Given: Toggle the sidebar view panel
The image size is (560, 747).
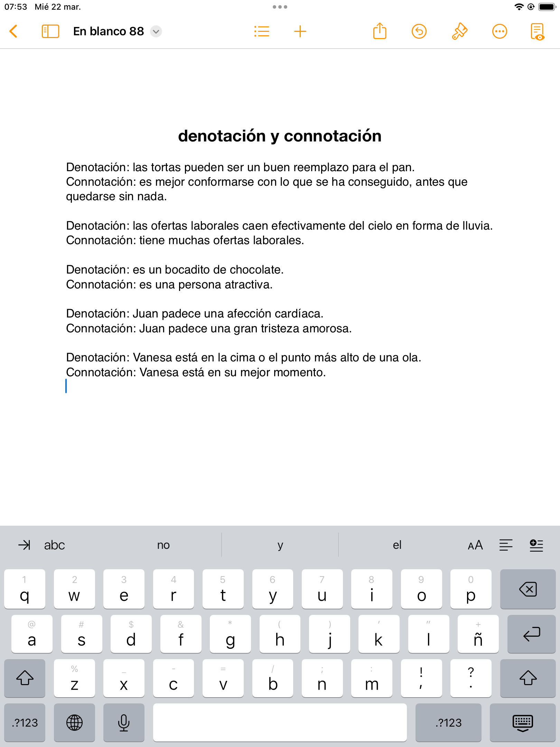Looking at the screenshot, I should coord(50,31).
